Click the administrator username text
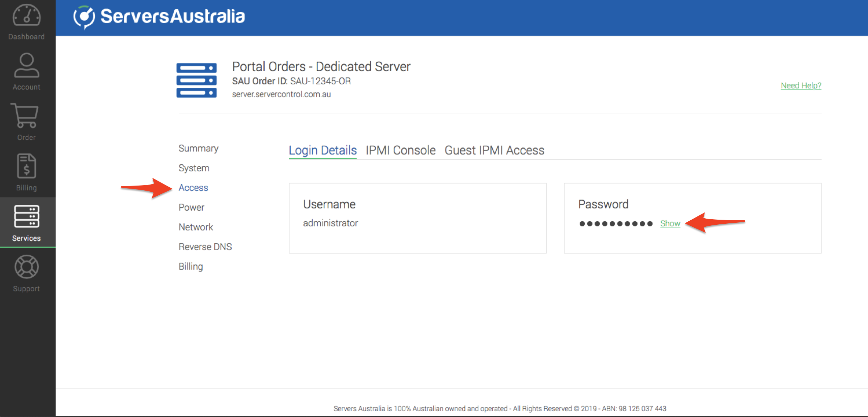 click(330, 223)
